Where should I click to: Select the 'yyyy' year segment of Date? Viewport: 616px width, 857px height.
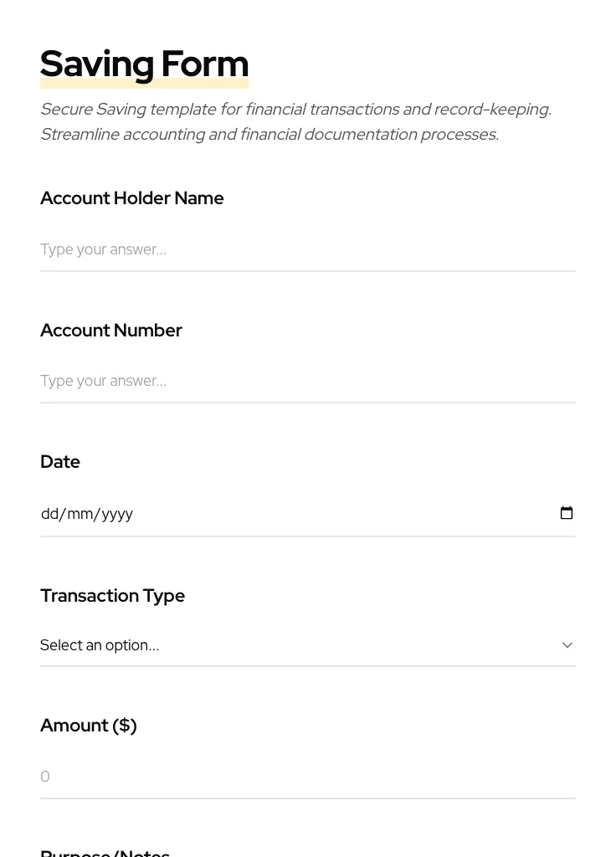click(x=117, y=514)
